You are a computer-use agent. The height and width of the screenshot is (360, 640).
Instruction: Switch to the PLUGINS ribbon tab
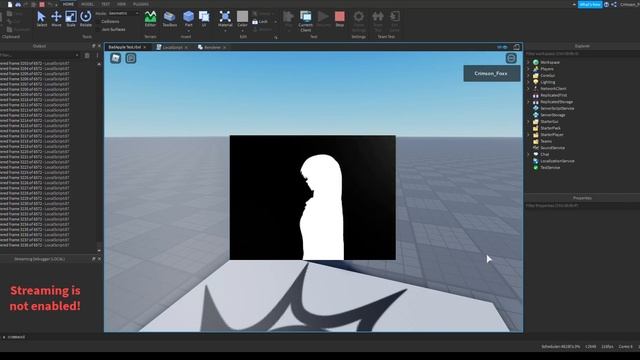pos(141,4)
